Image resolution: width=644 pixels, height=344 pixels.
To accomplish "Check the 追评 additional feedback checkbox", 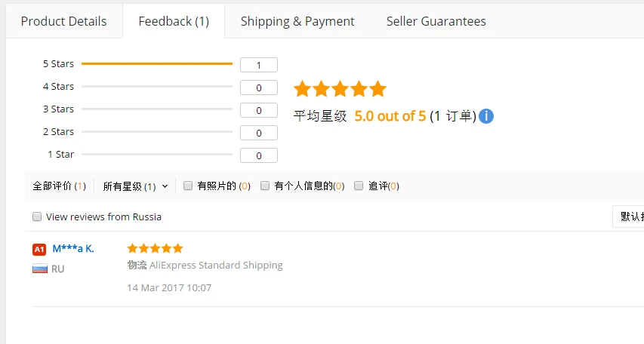I will [x=359, y=186].
